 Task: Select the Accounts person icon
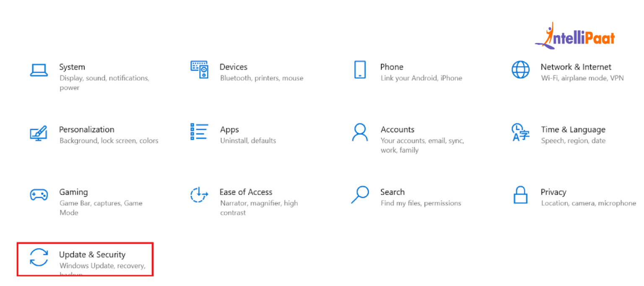[x=360, y=132]
